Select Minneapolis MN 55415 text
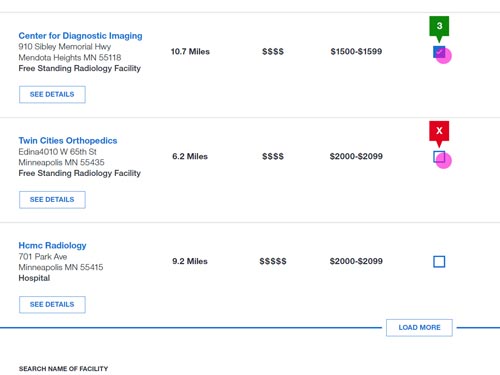The height and width of the screenshot is (375, 500). point(61,267)
